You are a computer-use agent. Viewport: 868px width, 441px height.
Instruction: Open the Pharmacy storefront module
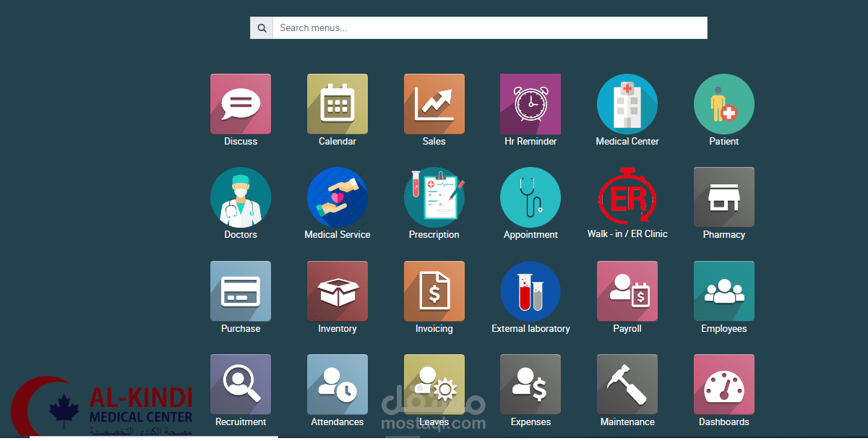point(724,197)
